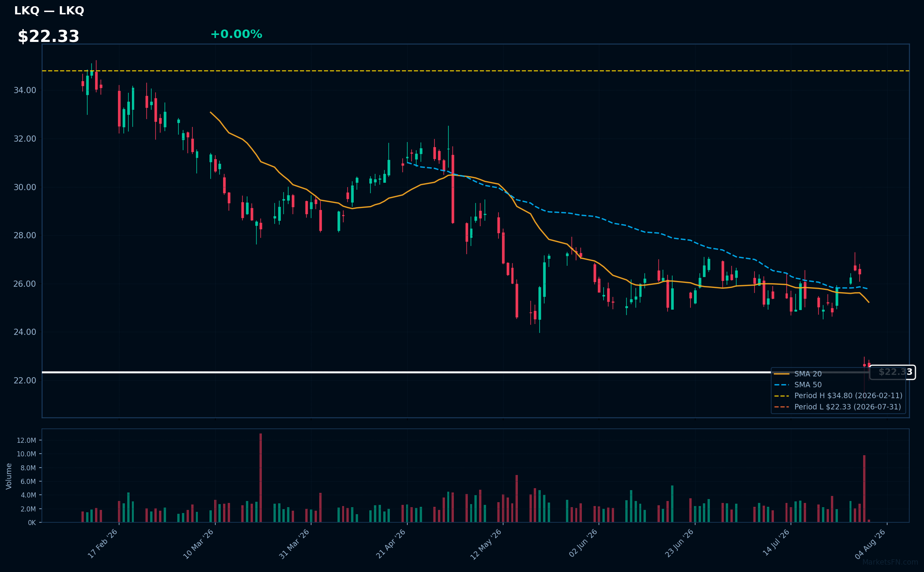Screen dimensions: 924x572
Task: Click the "Period L $22.33 (2026-07-31)" legend entry
Action: (848, 407)
